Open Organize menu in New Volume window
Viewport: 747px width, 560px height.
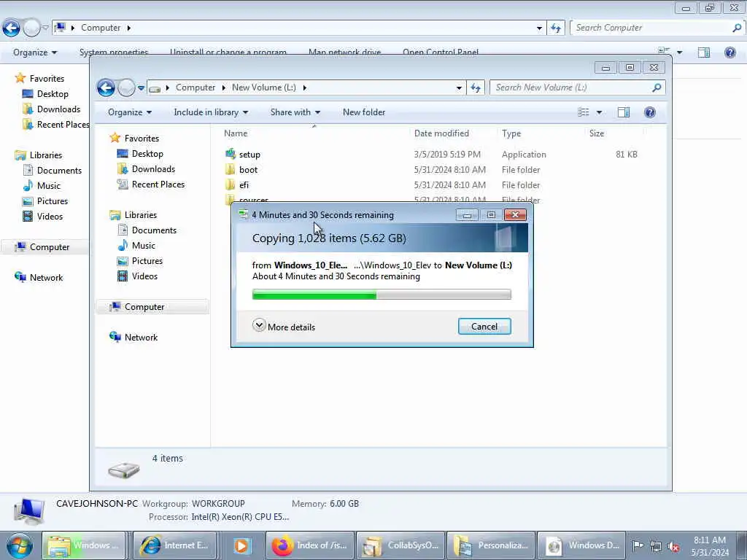coord(130,112)
